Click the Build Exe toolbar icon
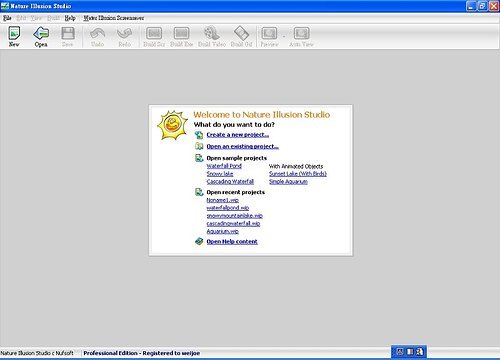The image size is (500, 360). coord(182,33)
